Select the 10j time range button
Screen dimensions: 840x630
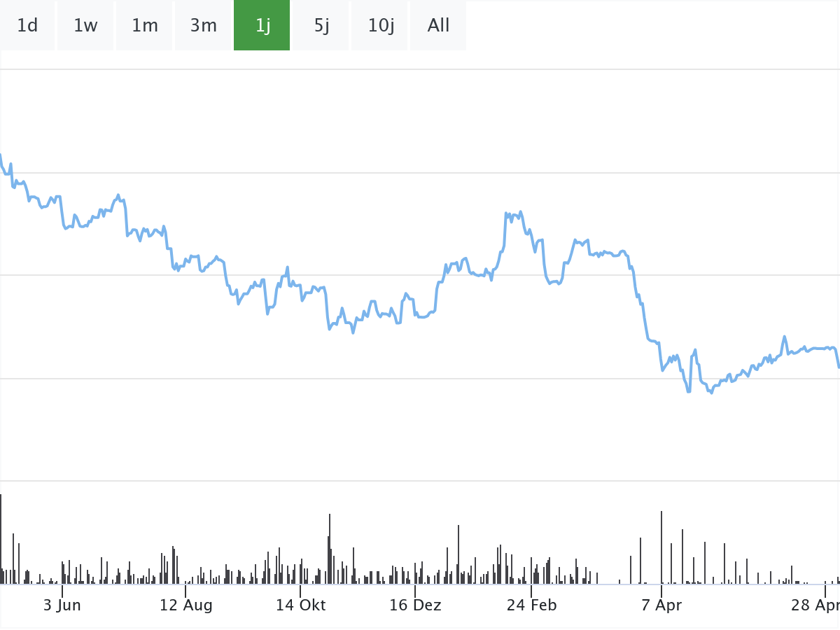coord(379,26)
